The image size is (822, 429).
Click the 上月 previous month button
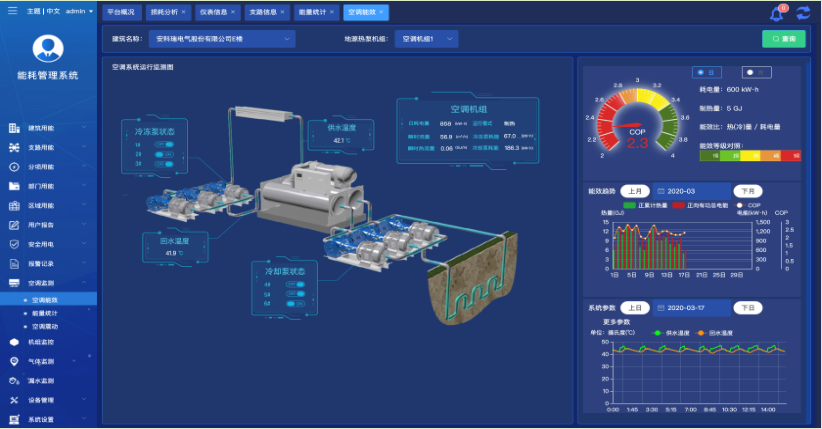click(634, 190)
